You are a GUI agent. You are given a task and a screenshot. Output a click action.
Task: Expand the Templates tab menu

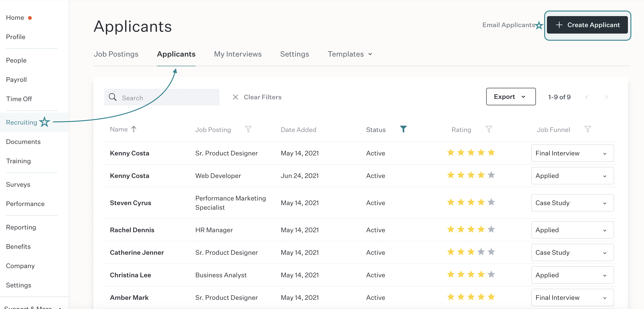tap(350, 54)
